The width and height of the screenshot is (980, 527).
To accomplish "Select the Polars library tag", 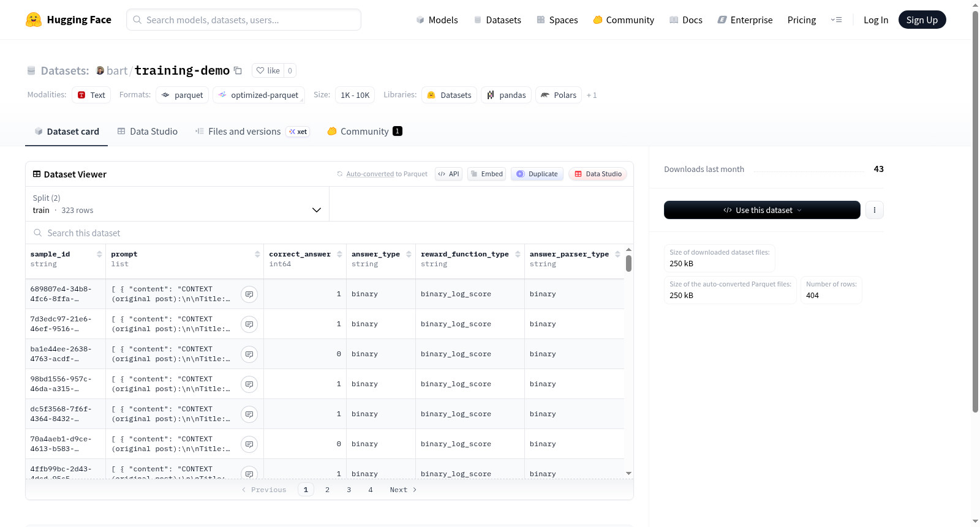I will 559,95.
